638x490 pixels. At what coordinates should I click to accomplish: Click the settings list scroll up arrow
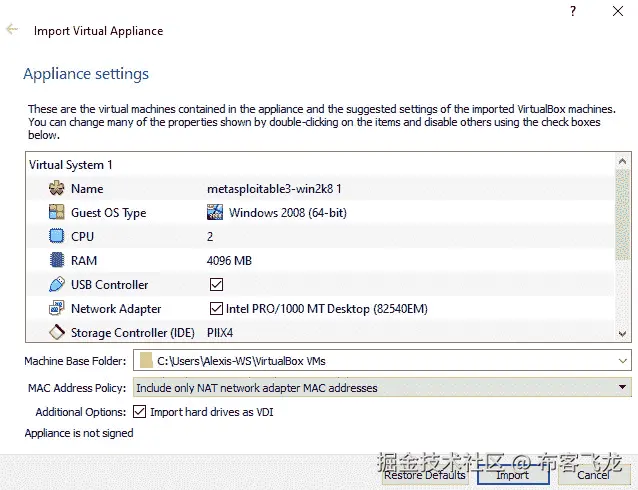[x=622, y=161]
